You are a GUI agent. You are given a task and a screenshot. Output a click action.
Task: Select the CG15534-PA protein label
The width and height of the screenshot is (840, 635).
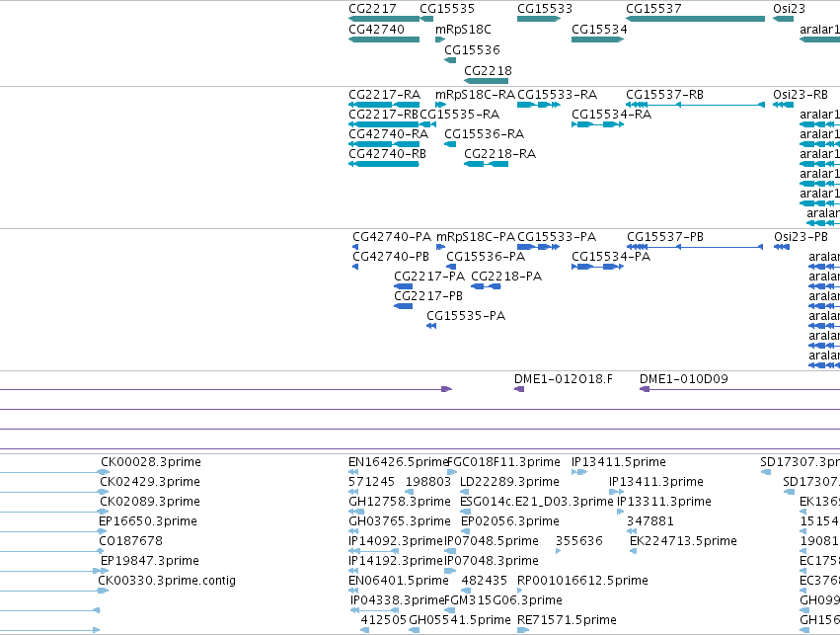coord(611,257)
